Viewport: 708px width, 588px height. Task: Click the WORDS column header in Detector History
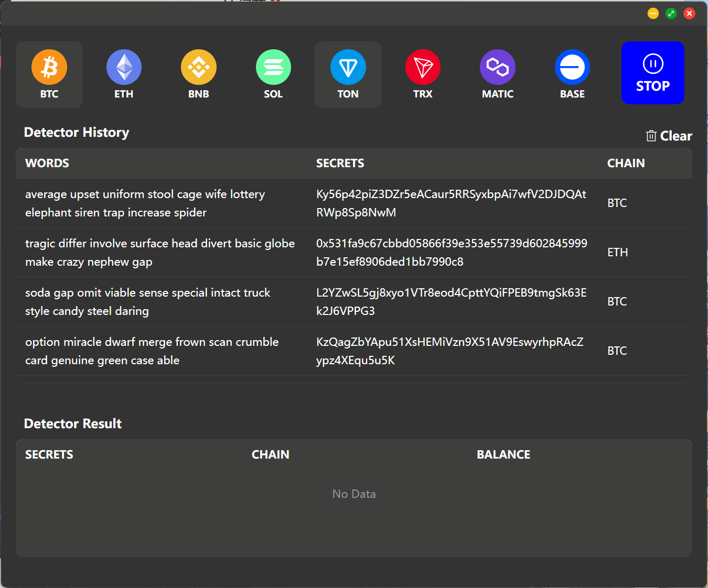pyautogui.click(x=47, y=164)
